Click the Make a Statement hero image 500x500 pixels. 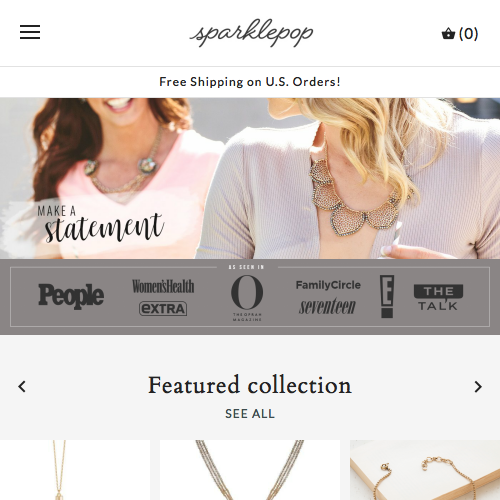[250, 178]
